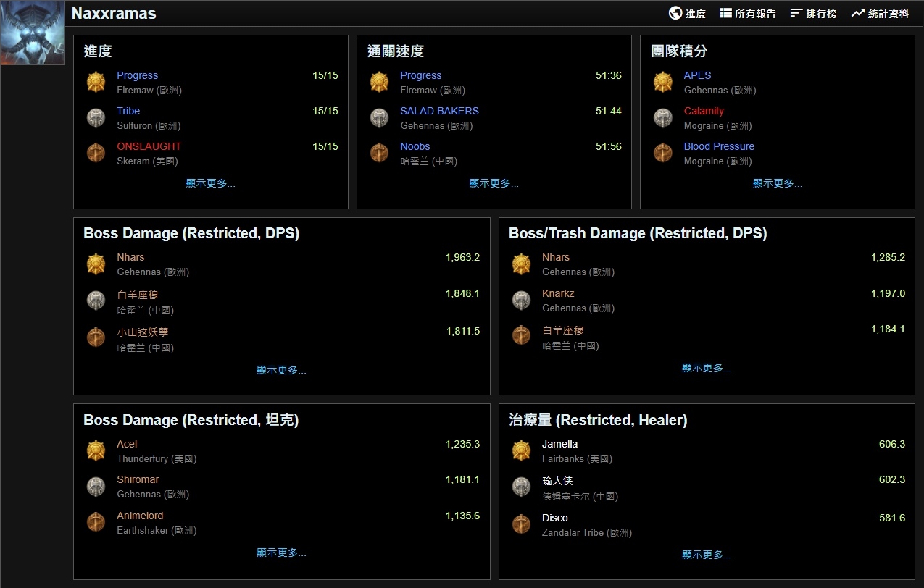Click the bronze medal beside Disco
This screenshot has height=588, width=924.
coord(521,524)
